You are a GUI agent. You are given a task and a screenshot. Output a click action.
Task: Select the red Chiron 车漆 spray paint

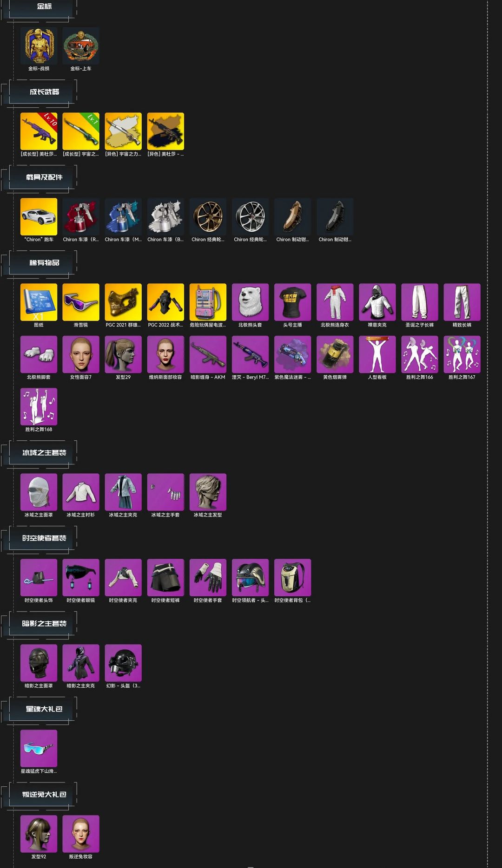[x=81, y=216]
